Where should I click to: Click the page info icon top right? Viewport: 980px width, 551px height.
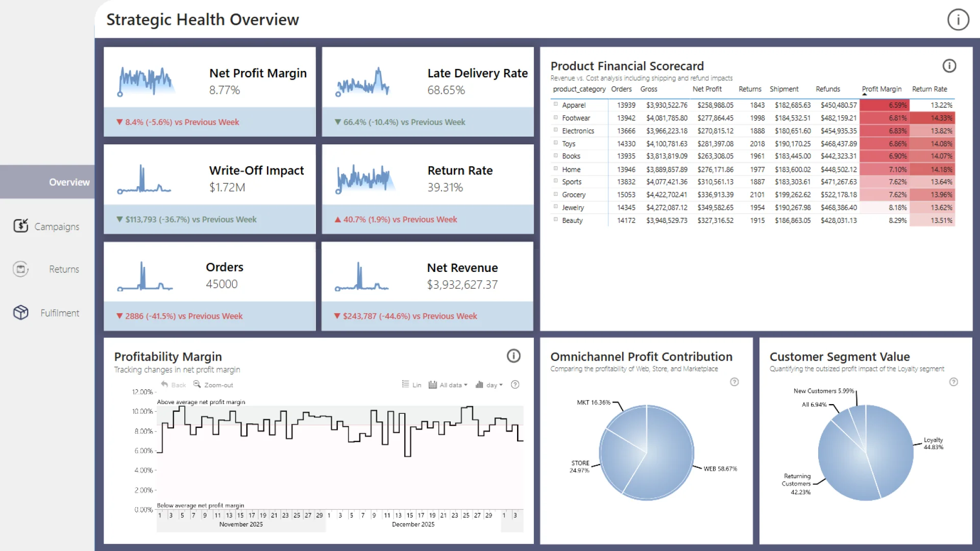[958, 20]
